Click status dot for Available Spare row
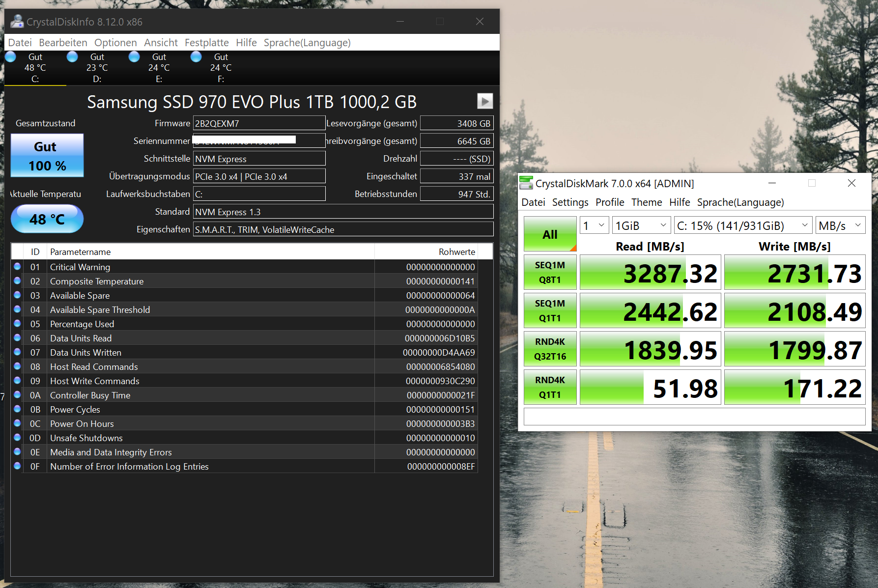Viewport: 878px width, 588px height. coord(17,295)
